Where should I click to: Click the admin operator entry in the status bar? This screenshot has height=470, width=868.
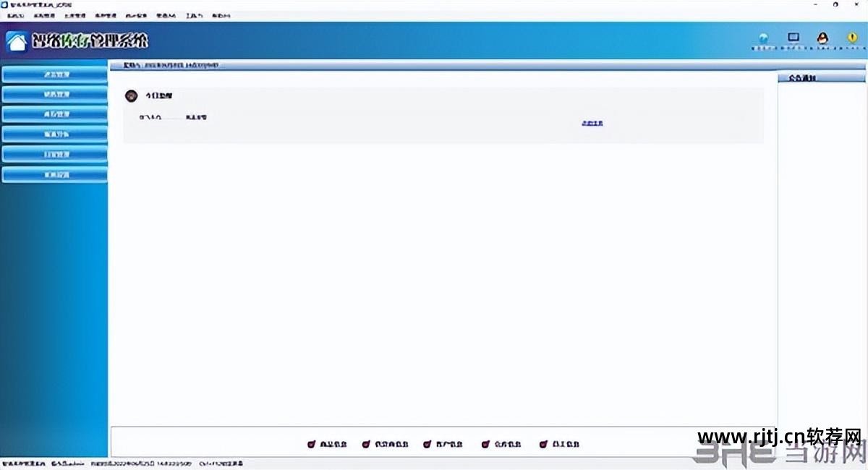pos(68,463)
